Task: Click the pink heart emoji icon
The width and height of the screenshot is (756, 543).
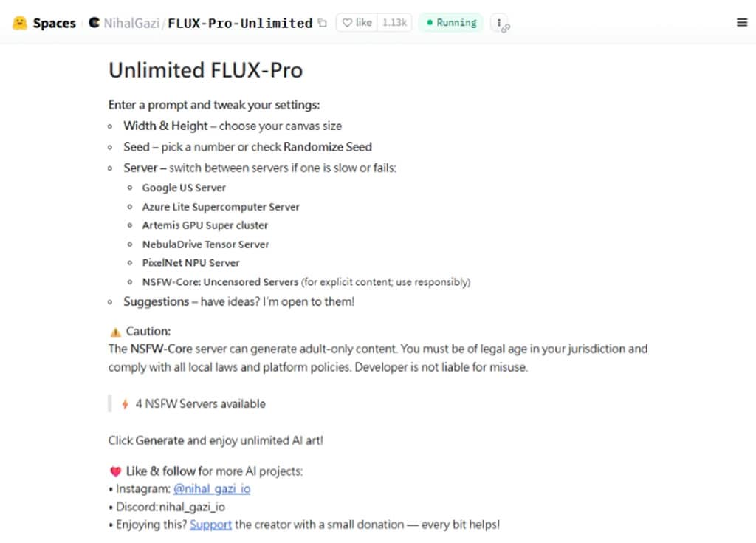Action: click(115, 471)
